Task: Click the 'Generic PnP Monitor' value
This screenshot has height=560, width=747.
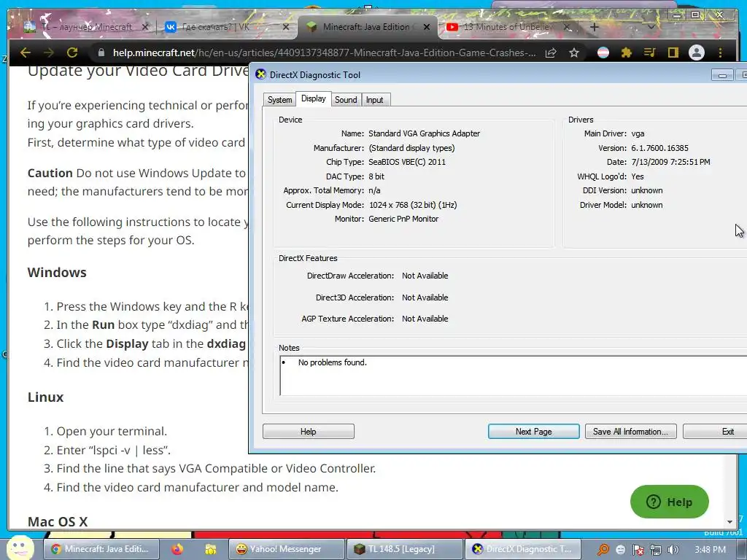Action: [403, 219]
